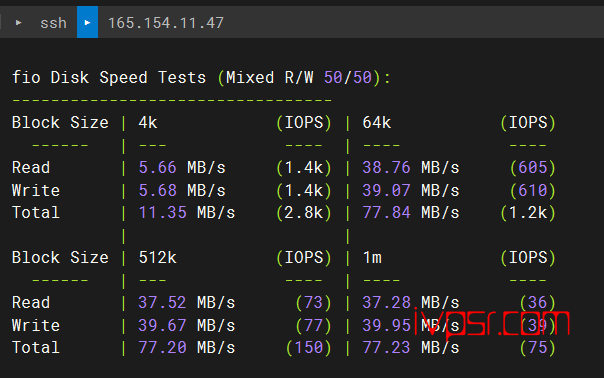The height and width of the screenshot is (378, 604).
Task: Click the 77.84 MB/s total value
Action: tap(411, 212)
